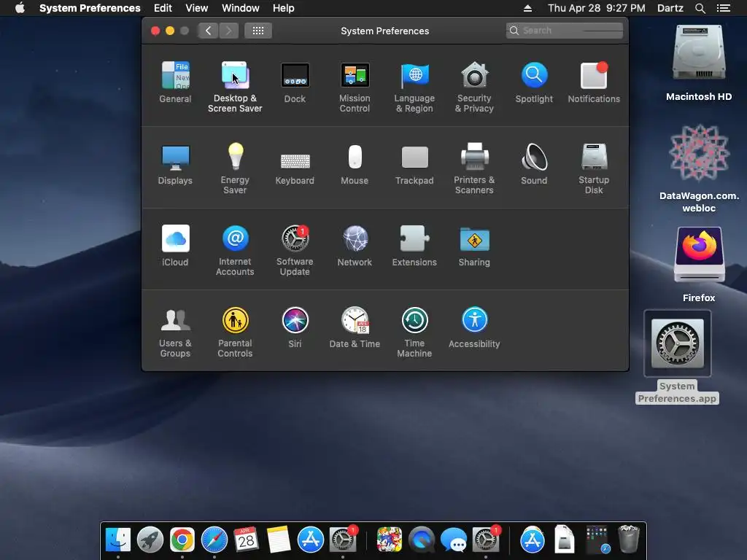Open Software Update pane in the window
This screenshot has height=560, width=747.
click(295, 251)
